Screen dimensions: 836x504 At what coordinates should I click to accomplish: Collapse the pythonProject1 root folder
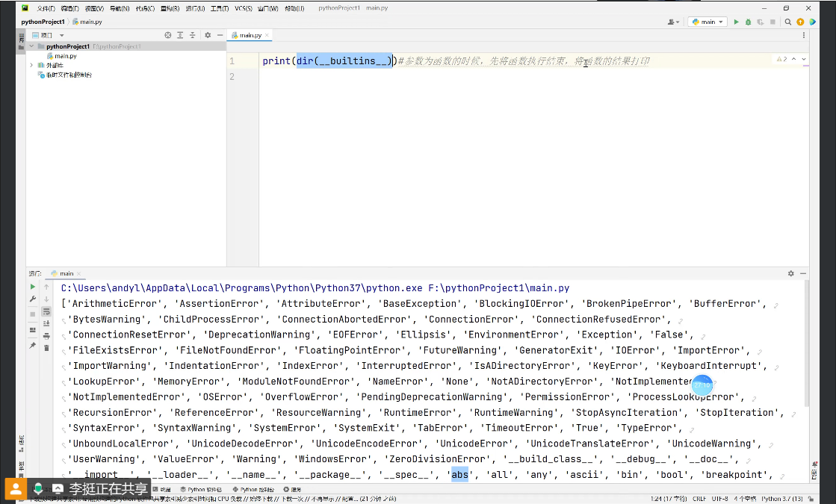click(31, 46)
